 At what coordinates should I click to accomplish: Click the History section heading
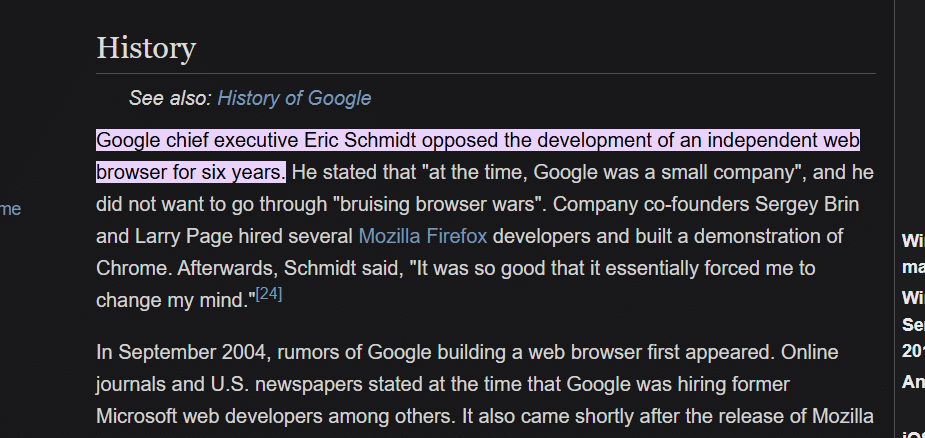[146, 48]
